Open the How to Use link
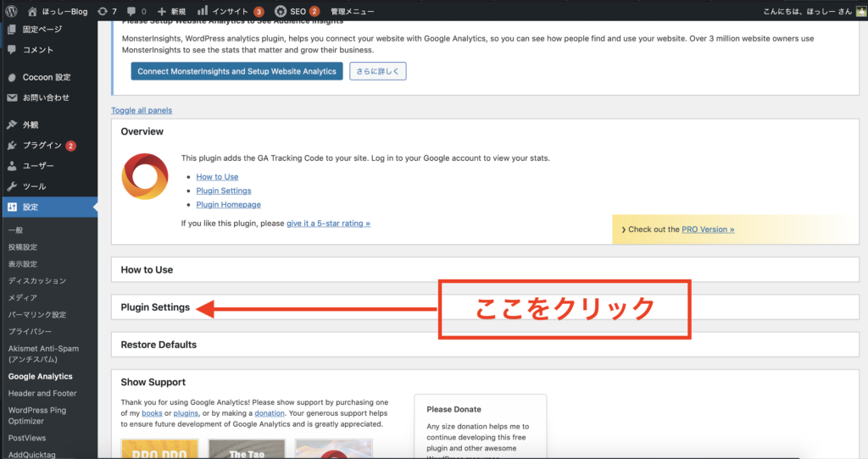868x459 pixels. 217,177
